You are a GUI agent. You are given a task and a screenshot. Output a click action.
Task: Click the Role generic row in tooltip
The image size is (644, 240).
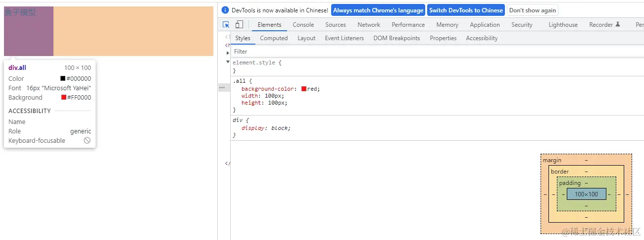(50, 131)
